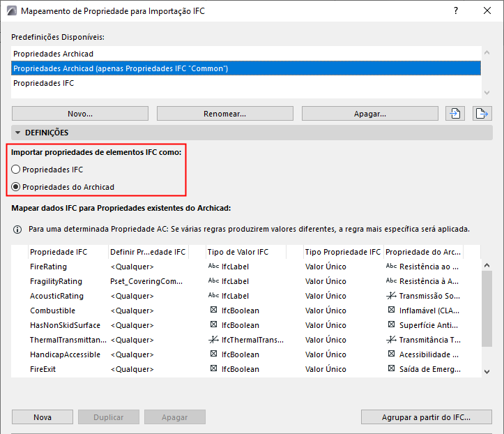Click Valor Único in the Combustible row
The height and width of the screenshot is (434, 504).
326,310
